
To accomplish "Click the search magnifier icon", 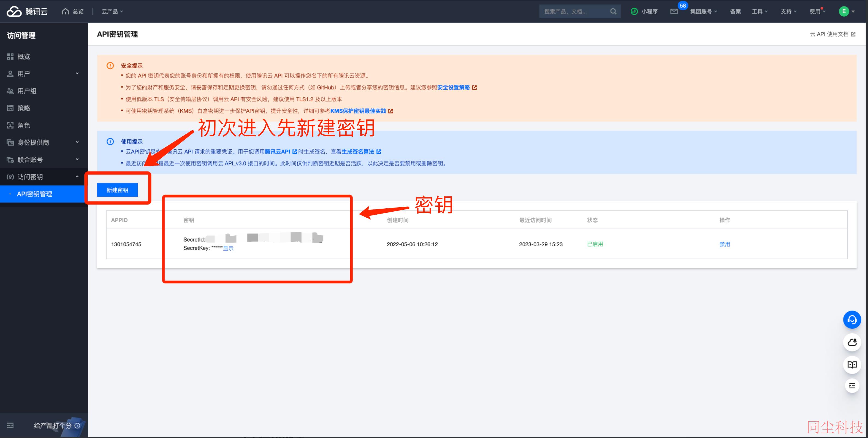I will tap(613, 11).
